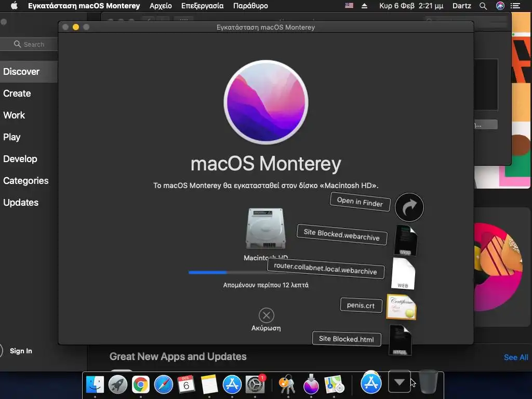Click See All link in App Store
The image size is (532, 399).
516,357
